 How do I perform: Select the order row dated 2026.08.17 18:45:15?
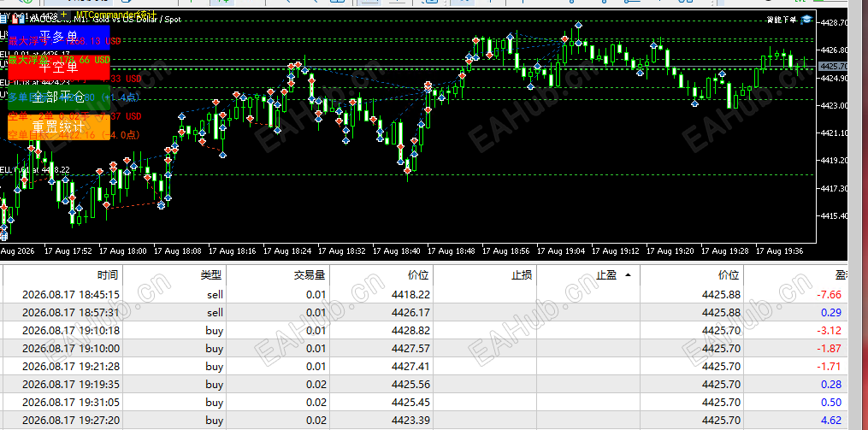click(424, 294)
